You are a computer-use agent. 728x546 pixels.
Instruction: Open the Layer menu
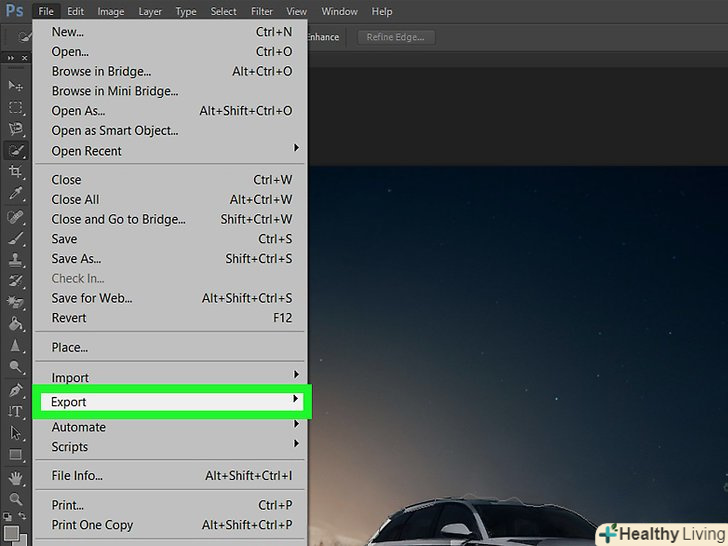coord(150,11)
